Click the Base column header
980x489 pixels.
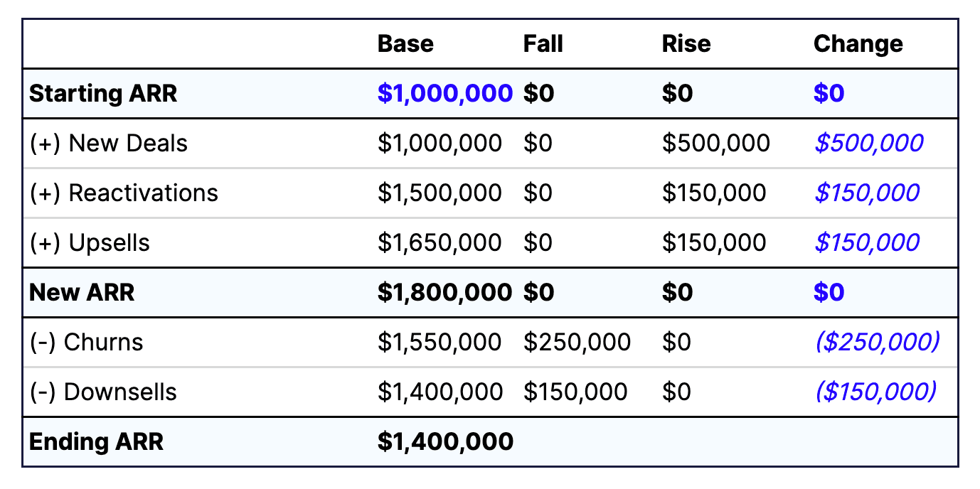[x=405, y=44]
